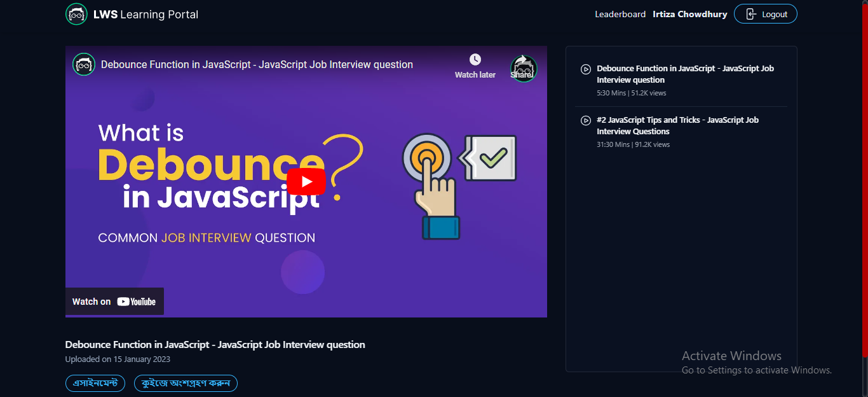868x397 pixels.
Task: Click the video title below the player
Action: coord(215,345)
